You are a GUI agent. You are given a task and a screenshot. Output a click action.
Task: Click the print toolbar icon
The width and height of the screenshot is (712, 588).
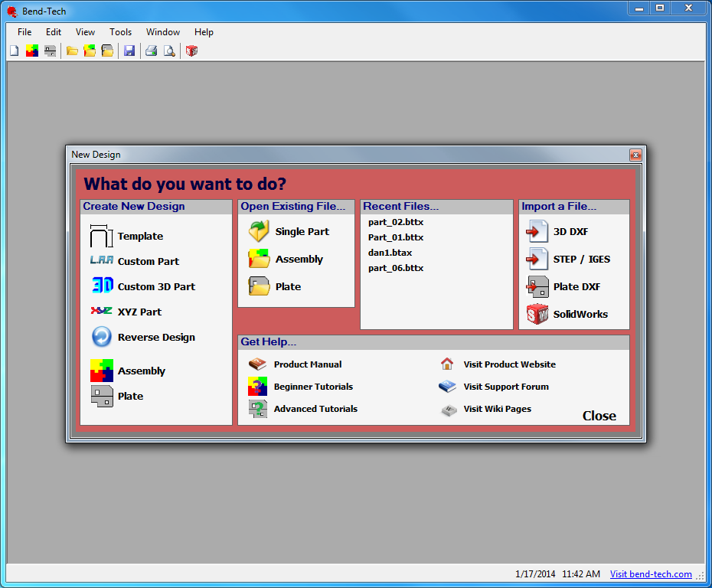click(152, 51)
